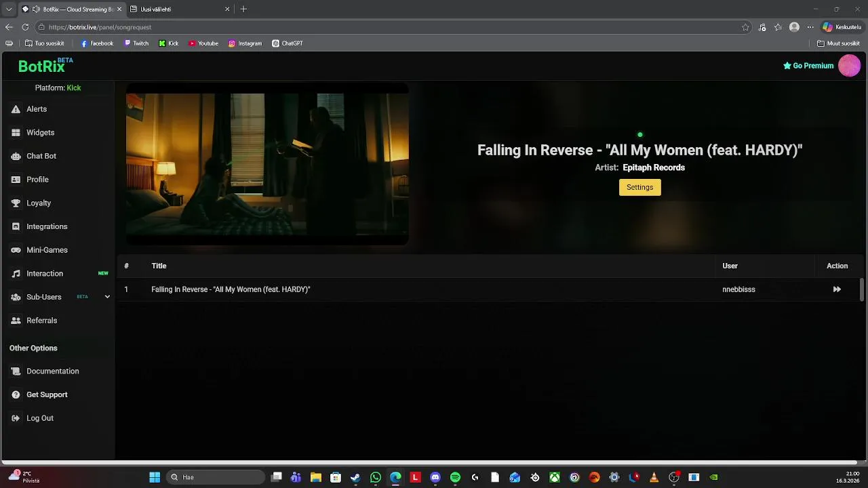This screenshot has width=868, height=488.
Task: Open the Interaction menu item
Action: point(45,274)
